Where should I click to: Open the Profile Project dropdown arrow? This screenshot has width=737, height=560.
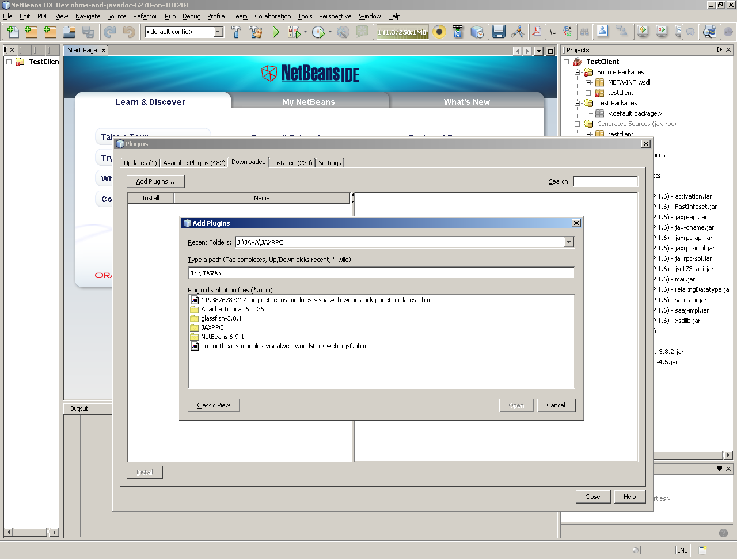point(330,32)
